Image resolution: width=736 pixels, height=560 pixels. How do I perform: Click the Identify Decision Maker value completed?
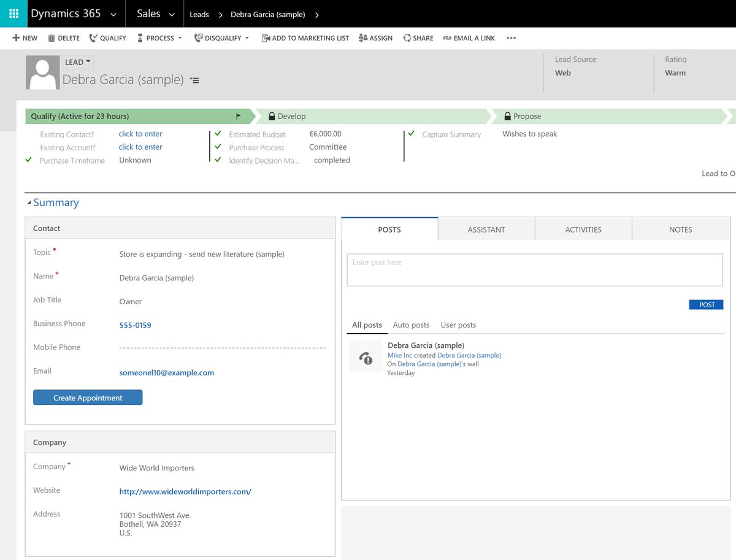click(332, 160)
